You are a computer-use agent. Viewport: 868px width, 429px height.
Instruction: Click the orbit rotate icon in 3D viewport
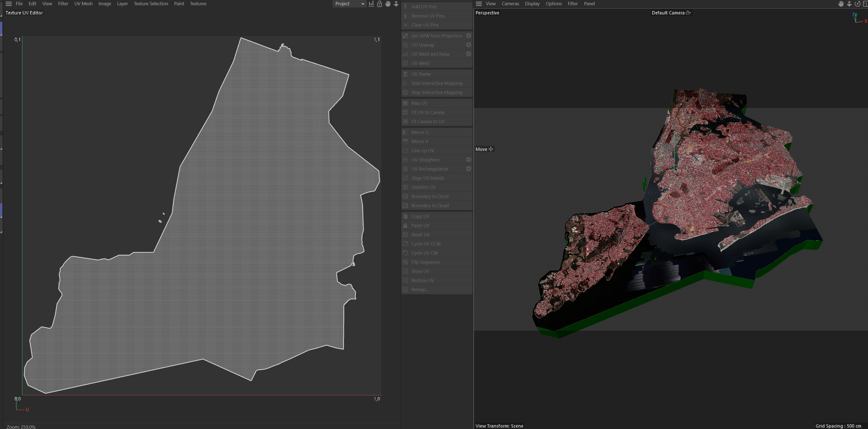857,4
